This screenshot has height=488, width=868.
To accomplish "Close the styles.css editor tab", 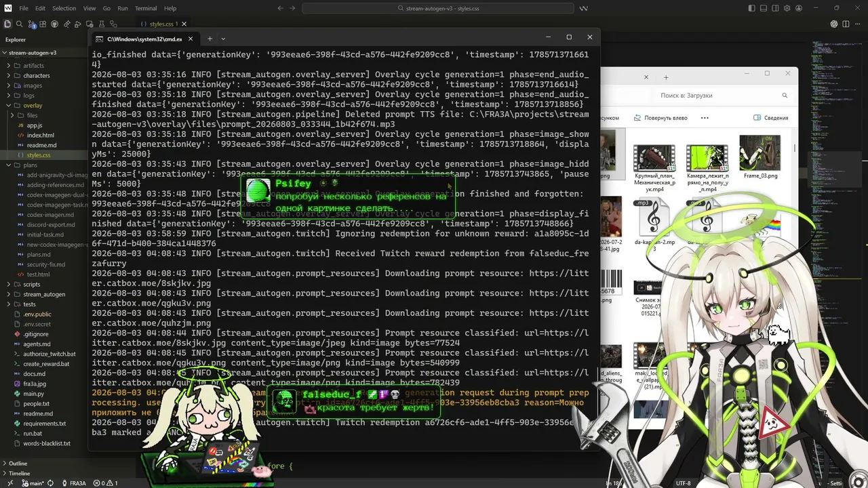I will click(x=184, y=24).
